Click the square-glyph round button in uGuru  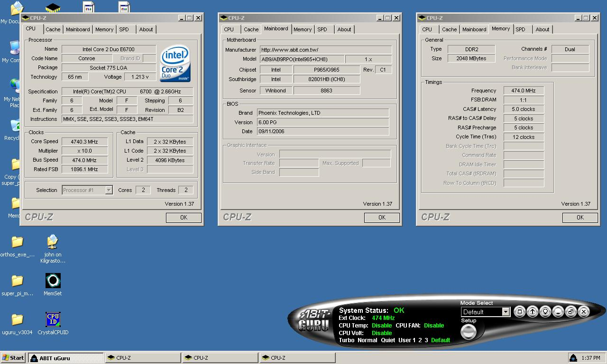pos(520,311)
